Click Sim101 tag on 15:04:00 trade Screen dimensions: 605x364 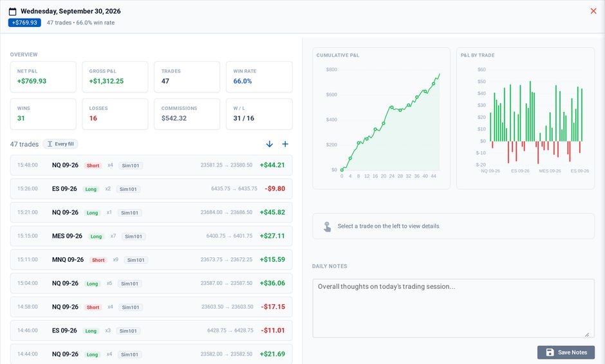click(x=129, y=284)
